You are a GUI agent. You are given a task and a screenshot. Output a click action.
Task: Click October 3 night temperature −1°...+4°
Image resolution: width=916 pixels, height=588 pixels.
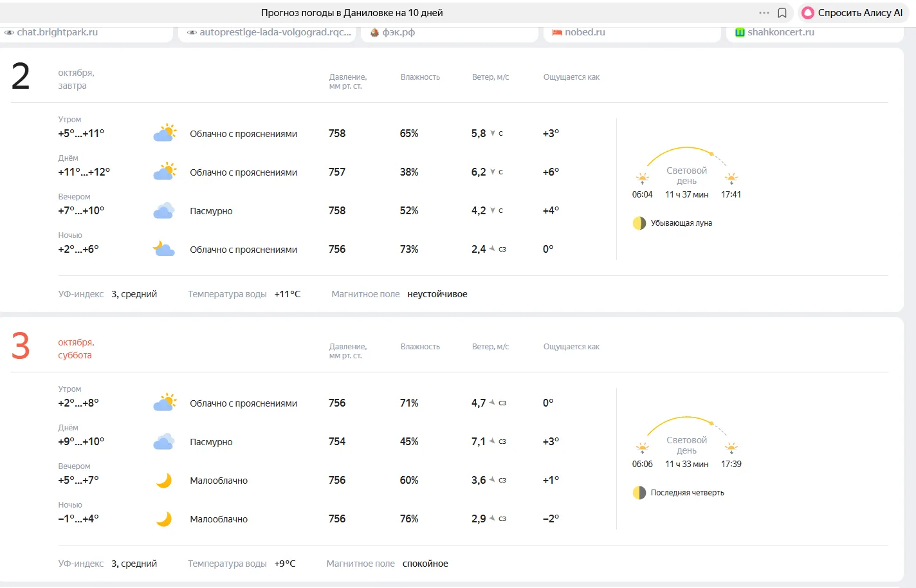78,519
